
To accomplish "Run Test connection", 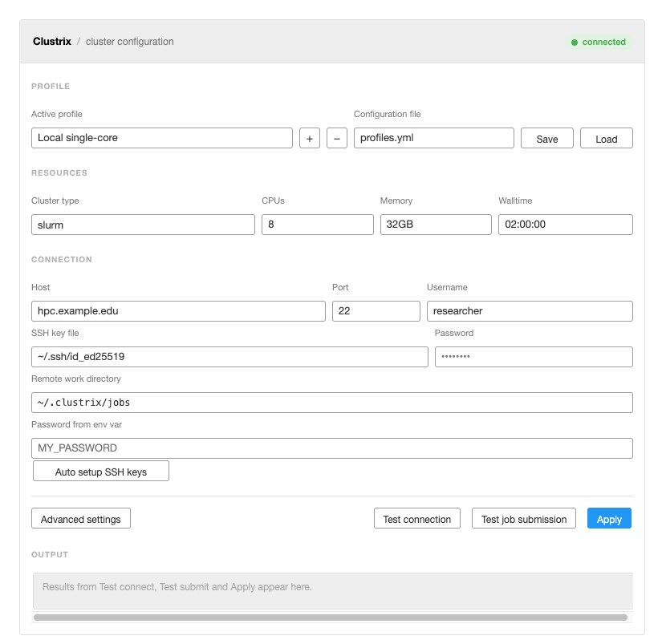I will point(417,518).
